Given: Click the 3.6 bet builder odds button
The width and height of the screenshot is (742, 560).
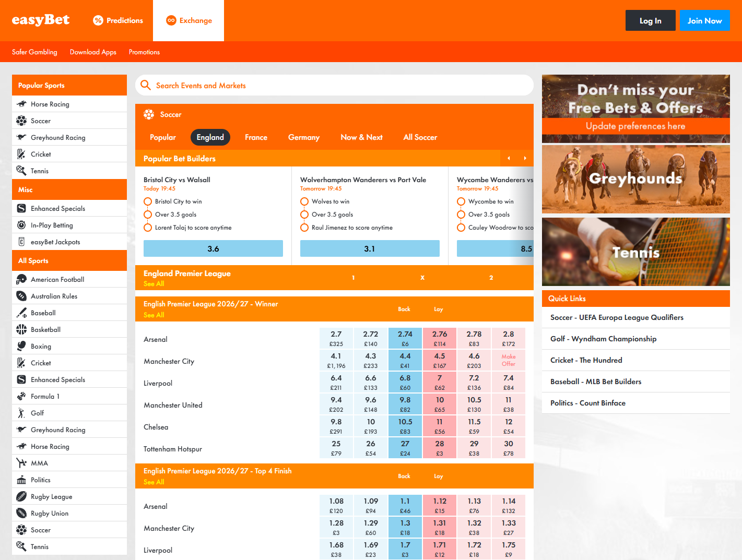Looking at the screenshot, I should coord(213,248).
